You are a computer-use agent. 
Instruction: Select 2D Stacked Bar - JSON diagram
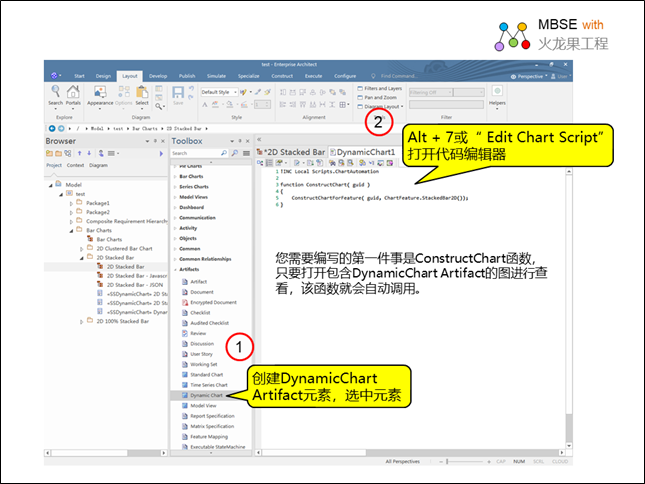point(130,285)
